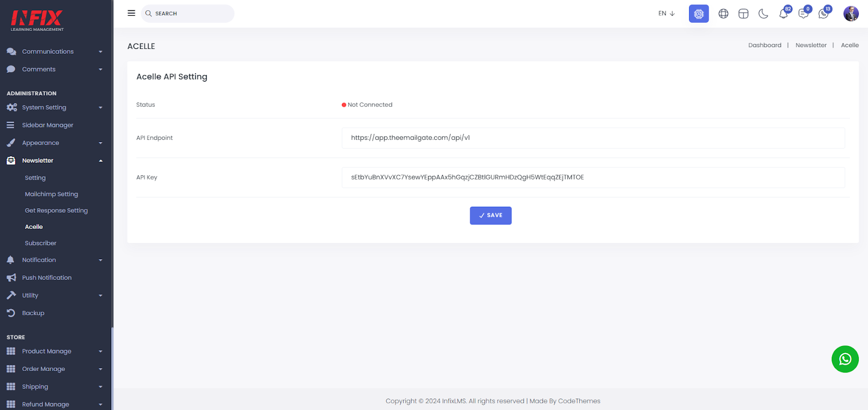Click the Backup restore arrow icon
Image resolution: width=868 pixels, height=410 pixels.
pos(11,313)
